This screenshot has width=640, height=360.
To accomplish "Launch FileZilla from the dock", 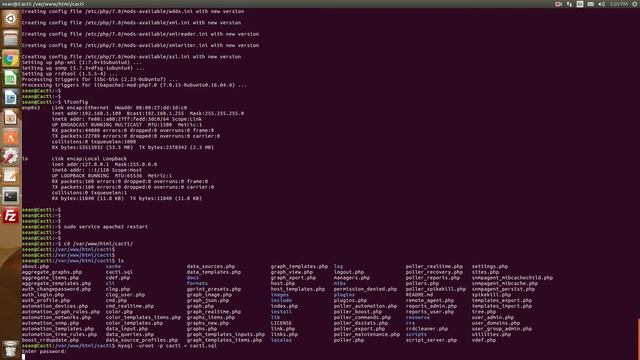I will [11, 216].
